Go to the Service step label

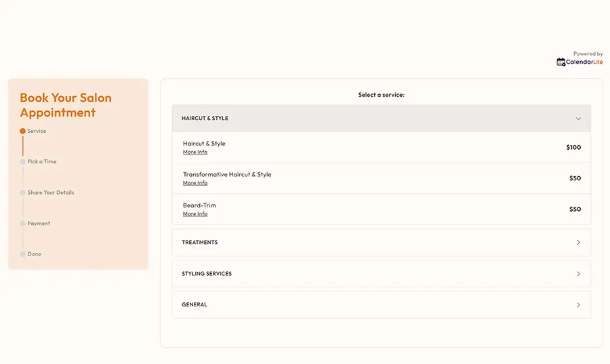(37, 131)
